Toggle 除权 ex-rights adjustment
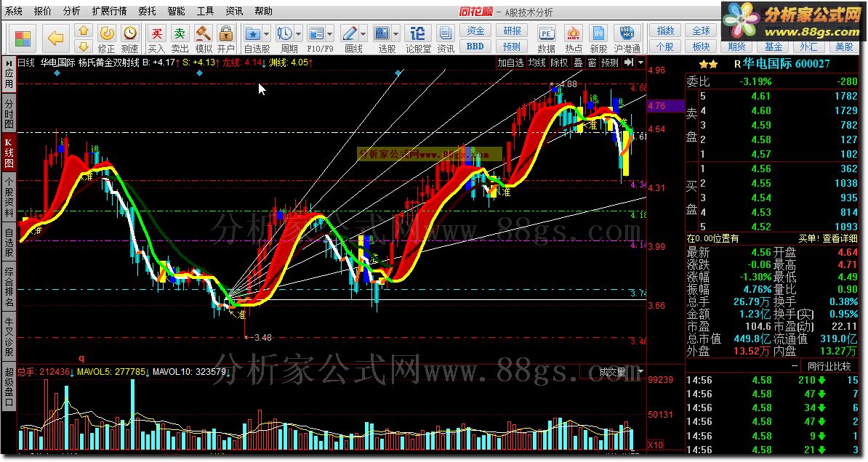The image size is (868, 462). point(559,62)
